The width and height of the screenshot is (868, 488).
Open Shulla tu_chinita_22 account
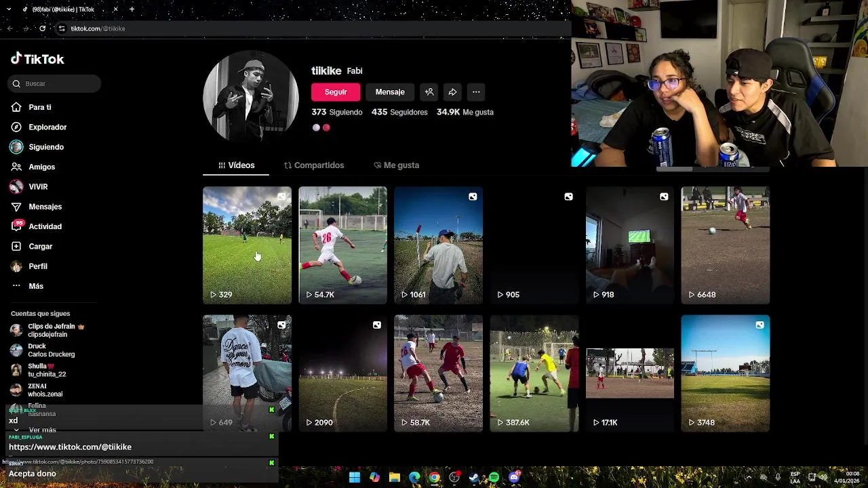[39, 370]
